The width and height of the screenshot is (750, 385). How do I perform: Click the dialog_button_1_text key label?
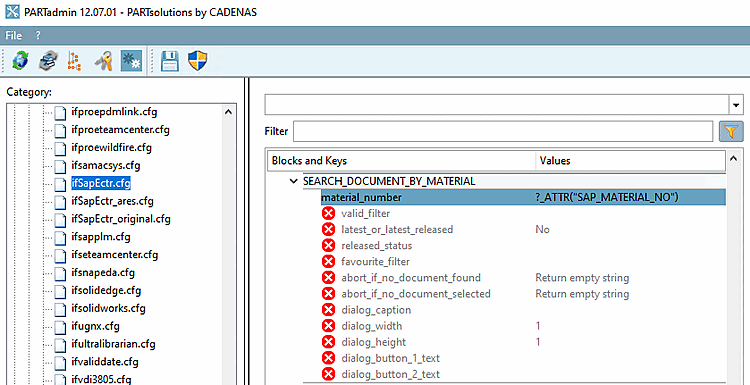tap(390, 358)
